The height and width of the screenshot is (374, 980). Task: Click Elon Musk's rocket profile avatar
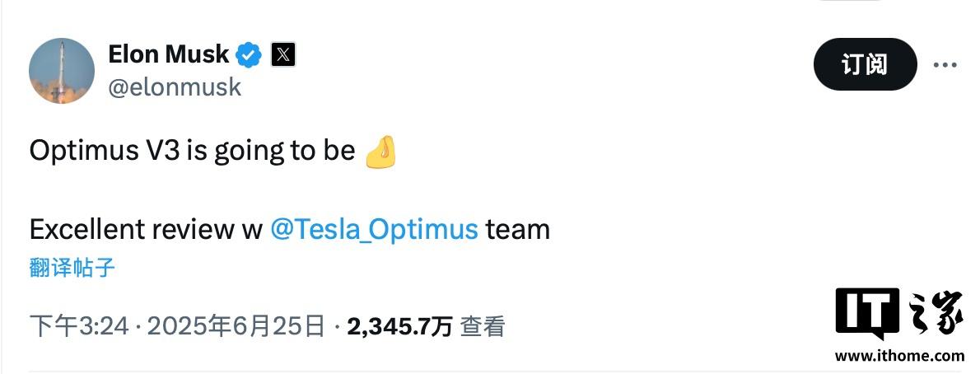pyautogui.click(x=62, y=71)
